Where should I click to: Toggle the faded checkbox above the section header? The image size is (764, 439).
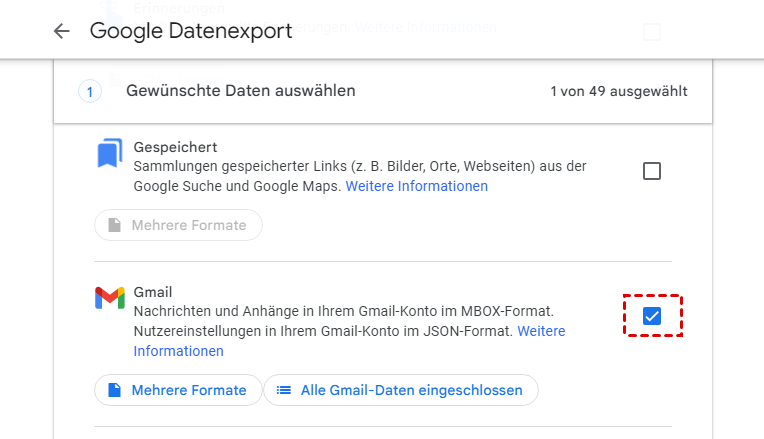652,32
